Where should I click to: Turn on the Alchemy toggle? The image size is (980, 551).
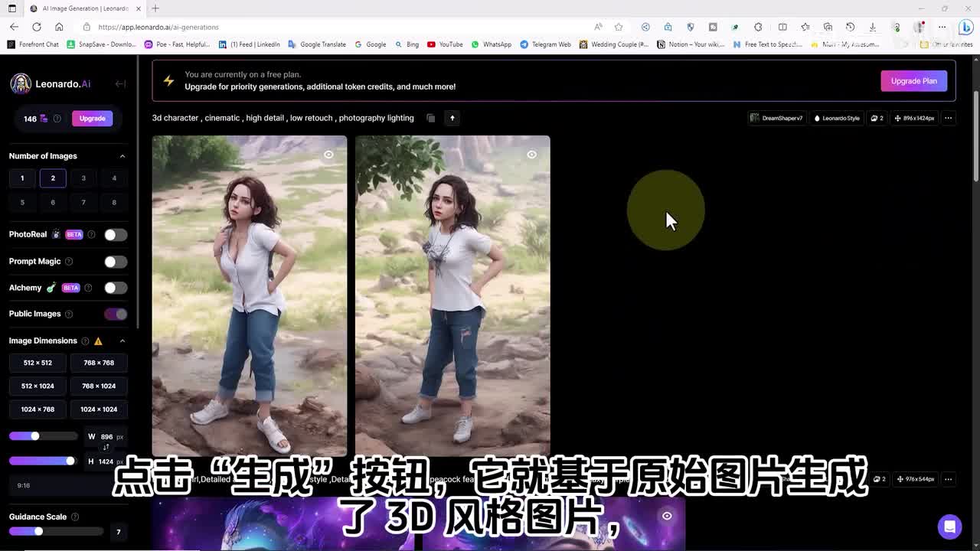coord(116,288)
